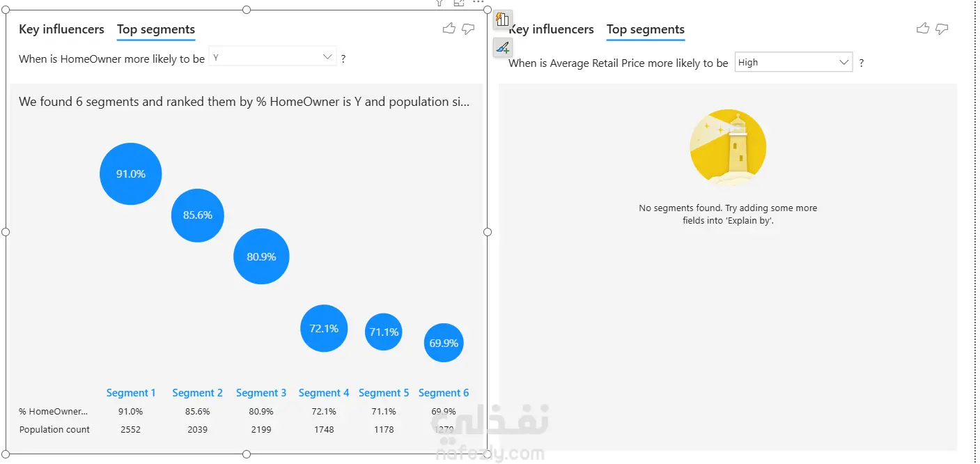Select the 80.9% segment bubble
The width and height of the screenshot is (980, 464).
[261, 256]
